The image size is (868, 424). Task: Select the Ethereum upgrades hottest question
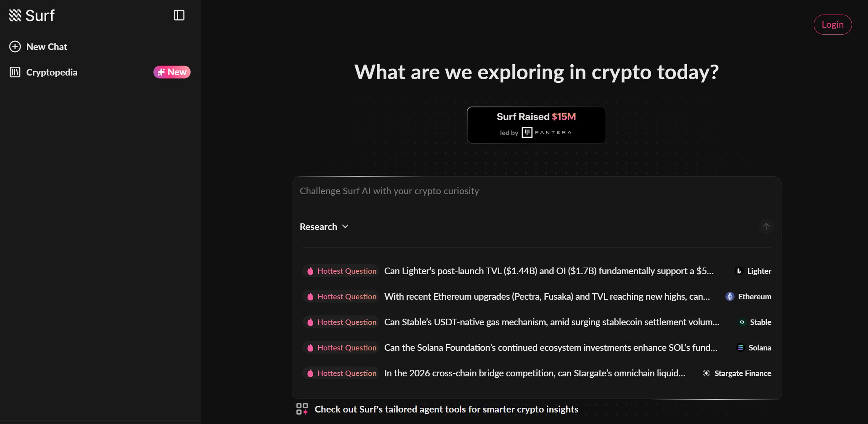coord(547,296)
